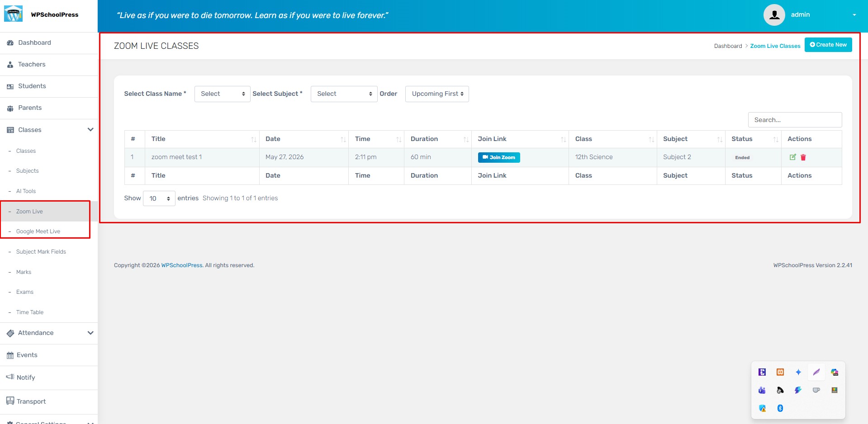
Task: Click the Bluetooth tray icon
Action: point(780,408)
